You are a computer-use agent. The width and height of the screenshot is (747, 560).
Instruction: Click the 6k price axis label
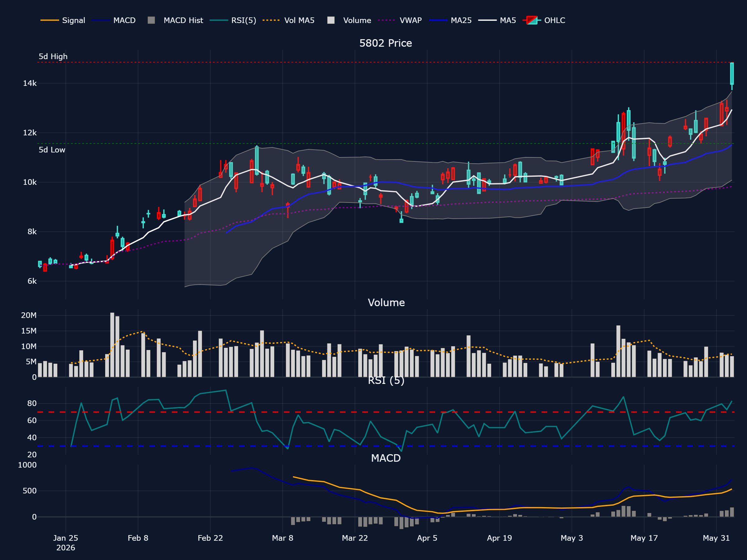32,281
